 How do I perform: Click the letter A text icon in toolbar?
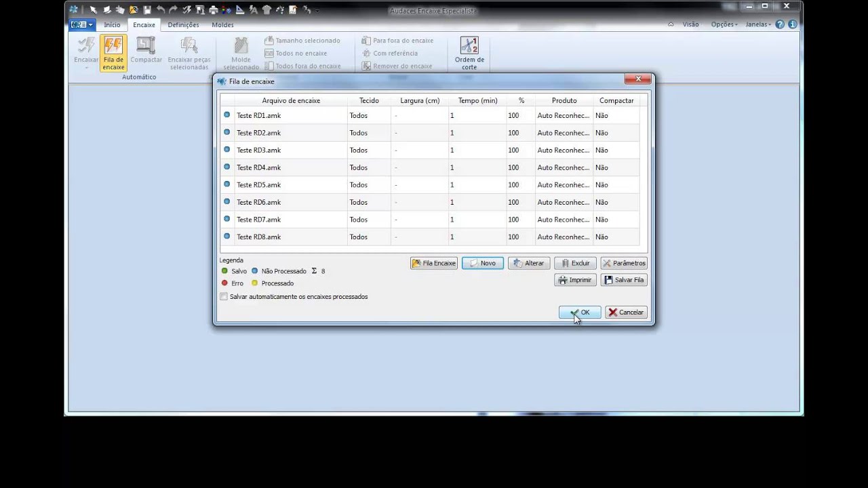tap(254, 9)
